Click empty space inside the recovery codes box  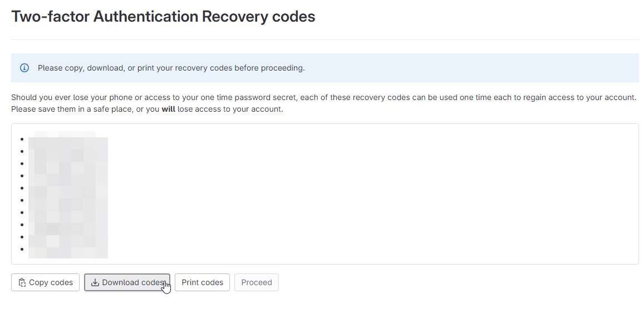[x=370, y=193]
